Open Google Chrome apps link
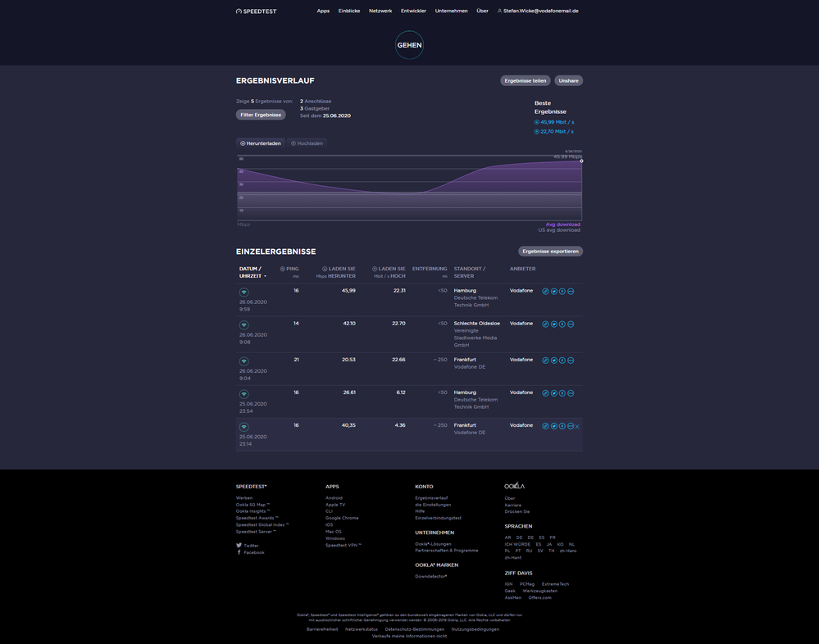Viewport: 819px width, 644px height. point(342,518)
